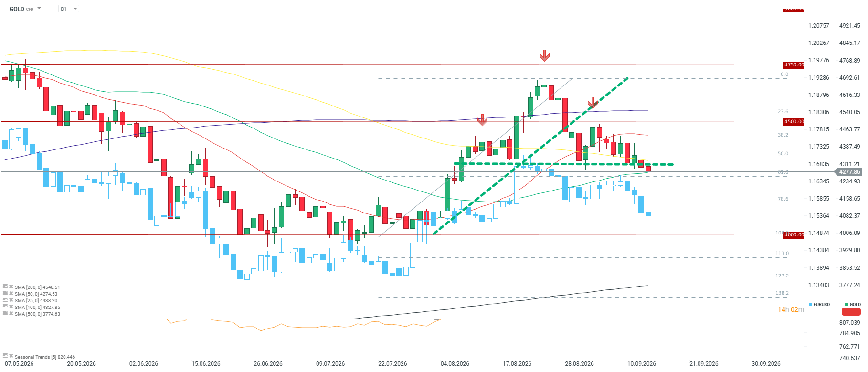Select the top red down arrow marker
The image size is (868, 372).
tap(544, 55)
